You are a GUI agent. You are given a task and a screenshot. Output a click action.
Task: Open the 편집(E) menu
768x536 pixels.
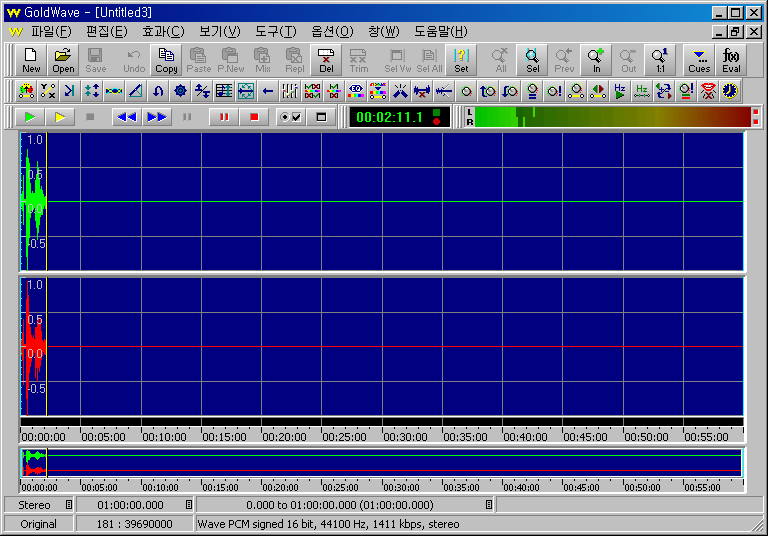(106, 32)
